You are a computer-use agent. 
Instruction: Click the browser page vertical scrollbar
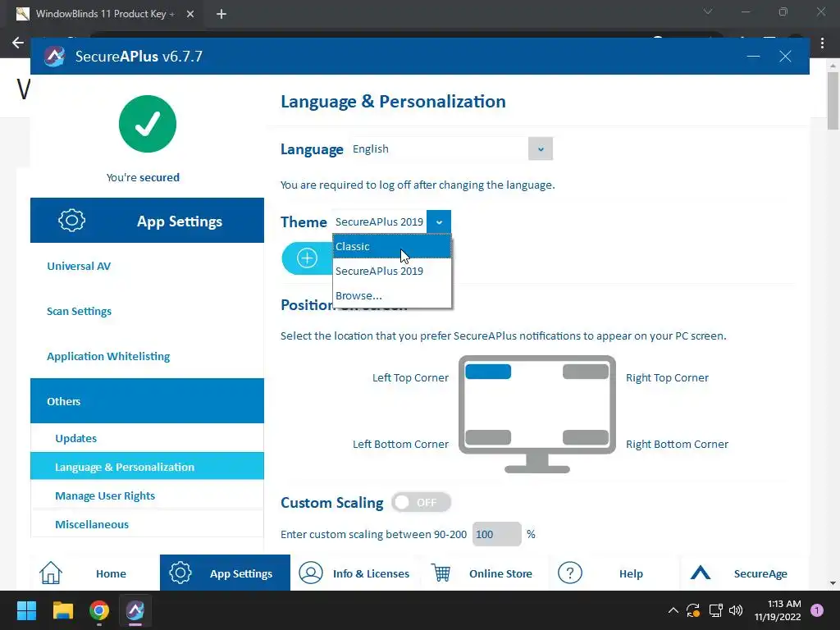833,101
